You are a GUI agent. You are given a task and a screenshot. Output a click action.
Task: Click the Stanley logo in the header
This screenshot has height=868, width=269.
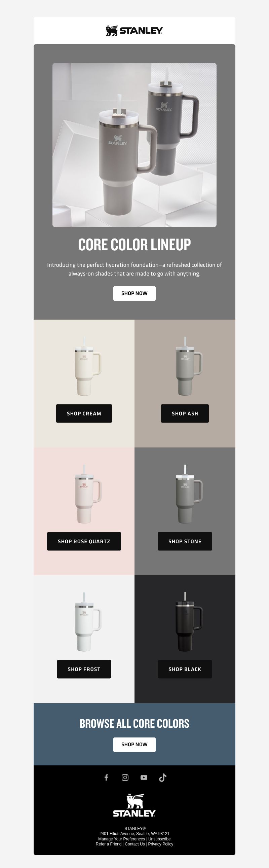(134, 30)
